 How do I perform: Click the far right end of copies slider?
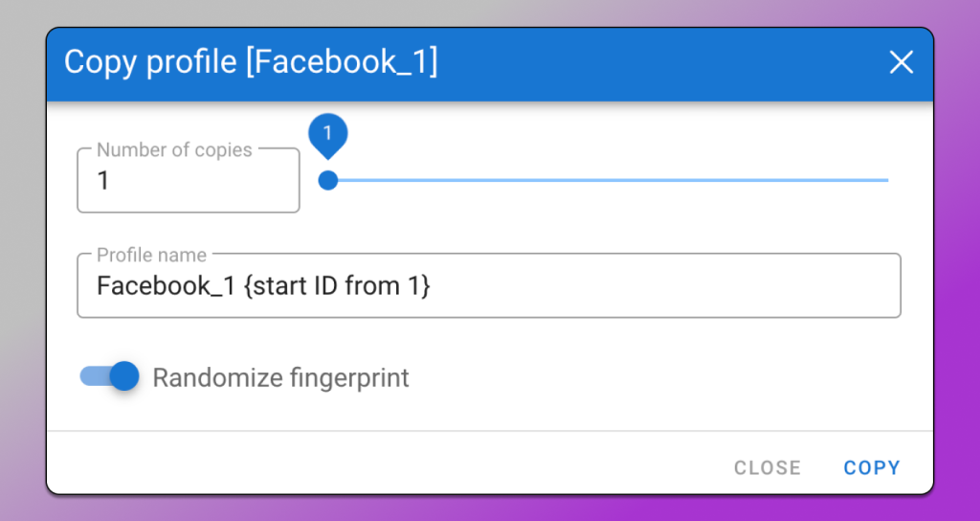tap(886, 180)
